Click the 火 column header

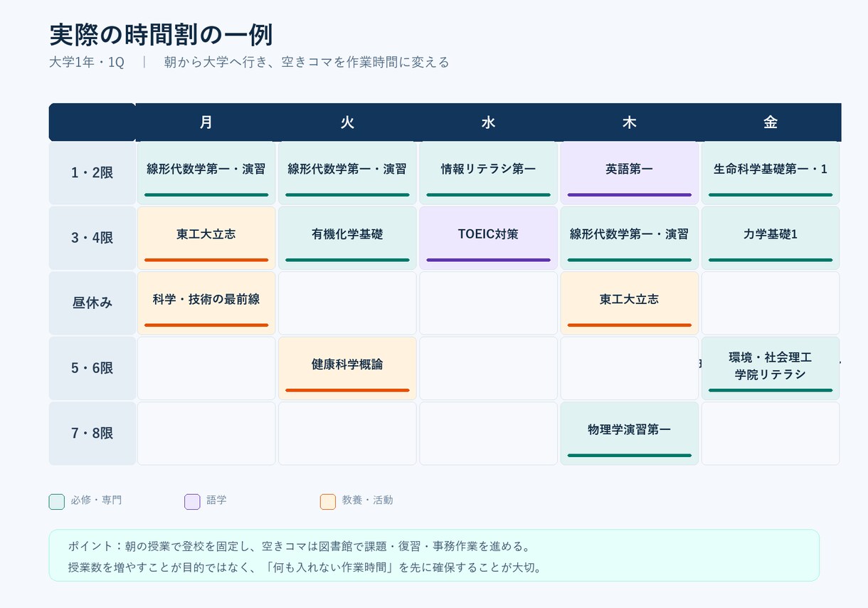347,122
